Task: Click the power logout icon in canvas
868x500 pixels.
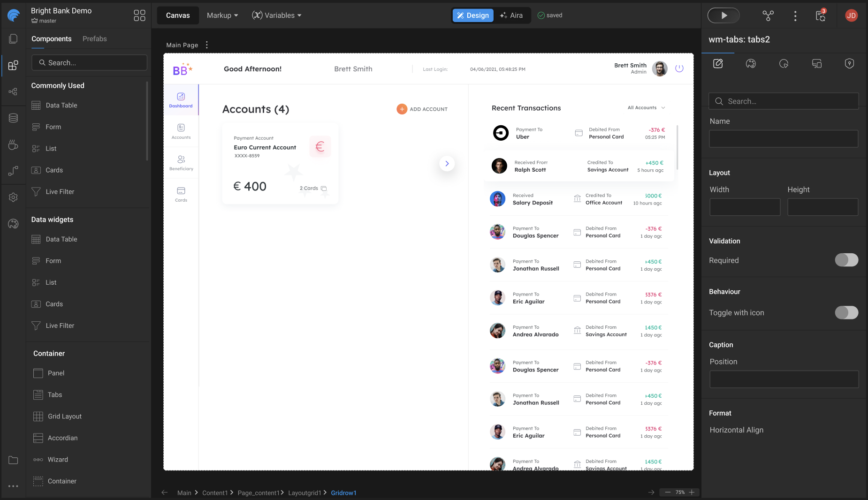Action: (x=679, y=68)
